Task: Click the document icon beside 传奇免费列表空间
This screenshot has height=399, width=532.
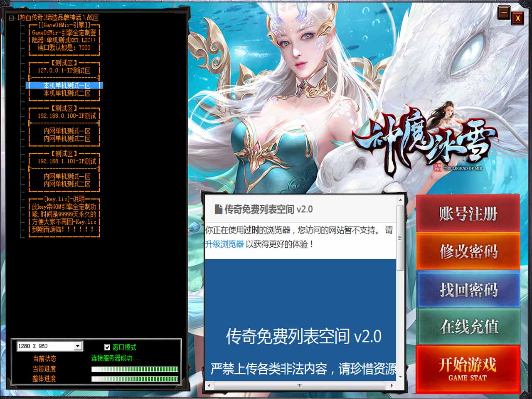Action: (218, 209)
